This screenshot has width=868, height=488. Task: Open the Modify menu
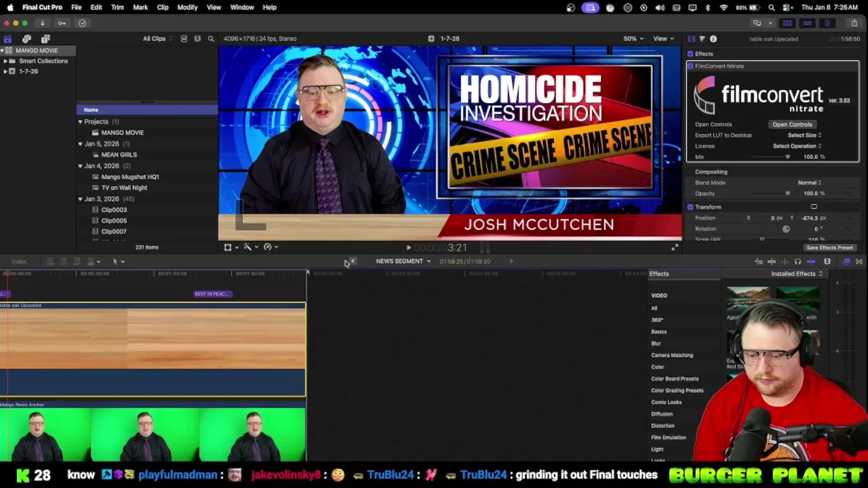pos(187,7)
